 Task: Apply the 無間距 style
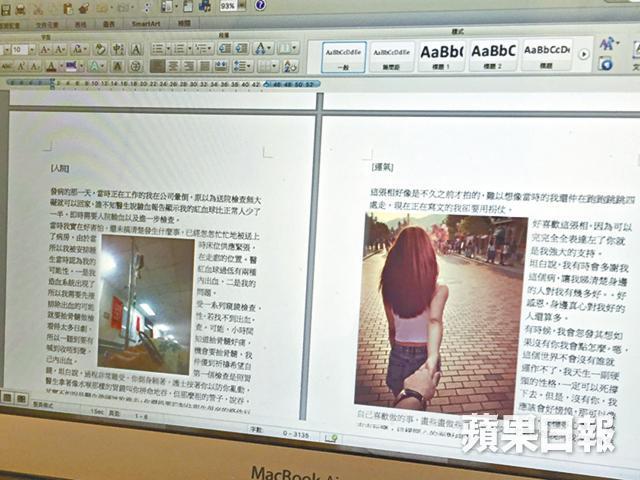[x=392, y=56]
